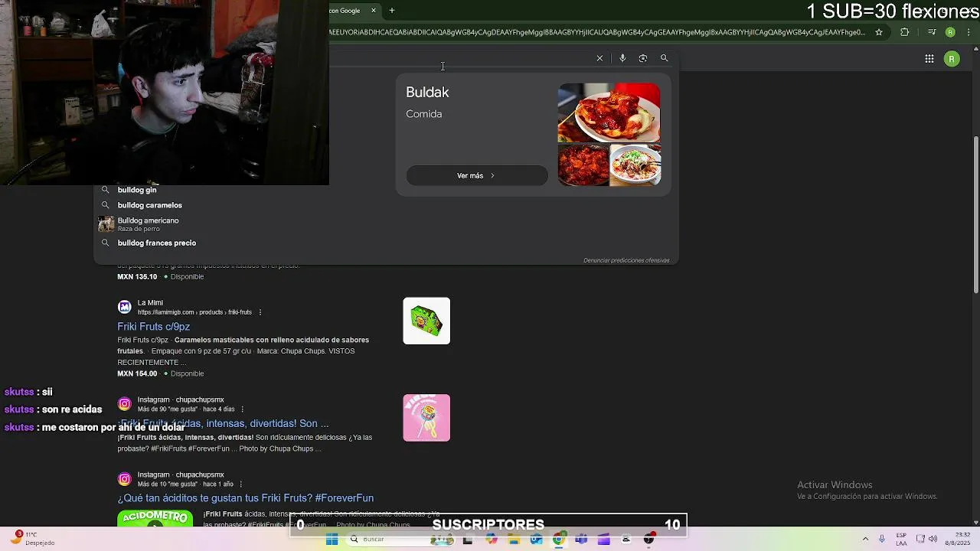
Task: Open Microsoft Teams from the taskbar
Action: click(x=581, y=540)
